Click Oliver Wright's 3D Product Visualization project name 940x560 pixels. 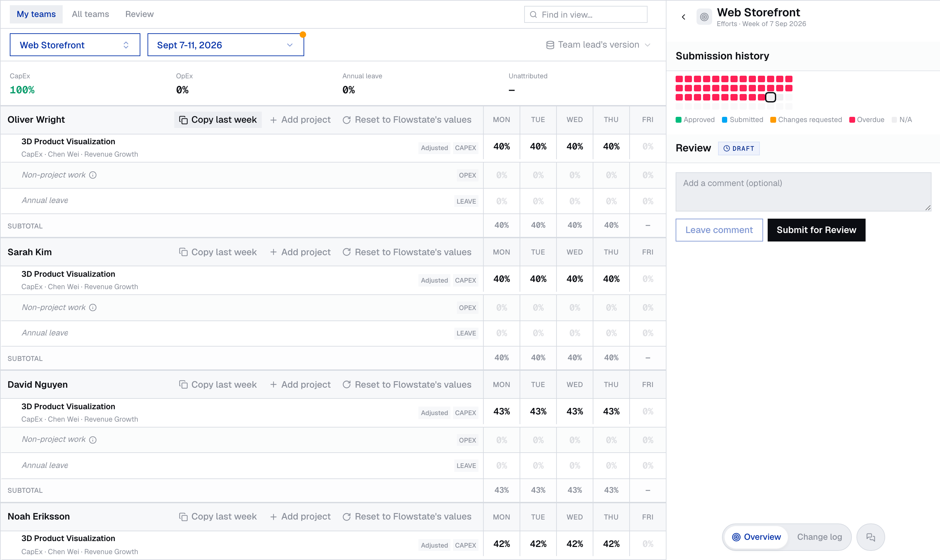[x=68, y=142]
